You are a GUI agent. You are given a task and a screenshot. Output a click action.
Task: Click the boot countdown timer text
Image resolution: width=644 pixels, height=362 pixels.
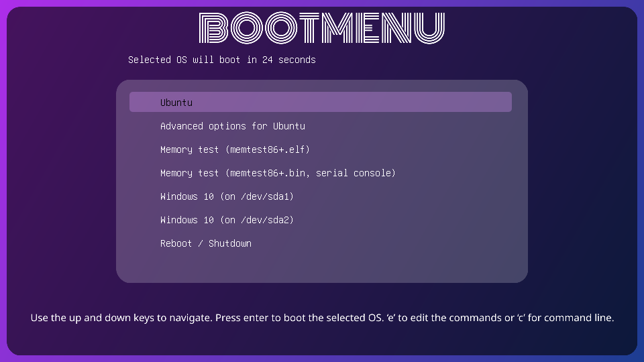click(222, 60)
